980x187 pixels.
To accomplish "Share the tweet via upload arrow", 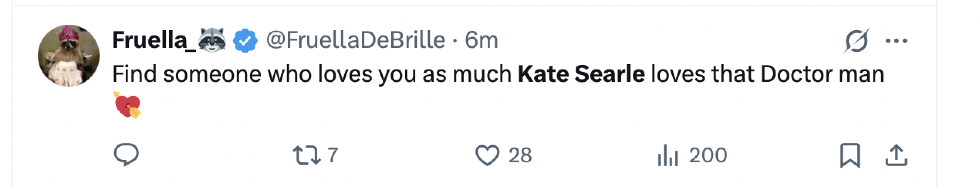I will tap(896, 156).
